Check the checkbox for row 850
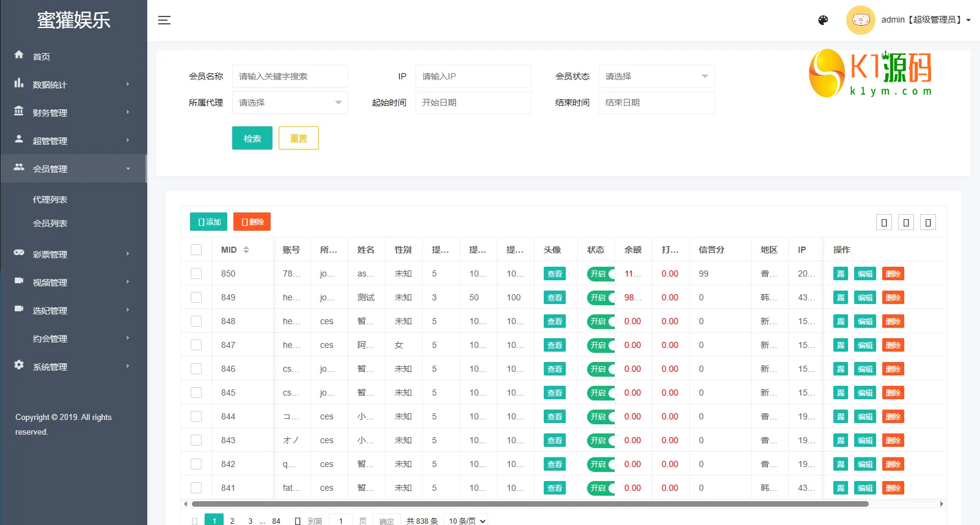The height and width of the screenshot is (525, 980). click(x=196, y=273)
